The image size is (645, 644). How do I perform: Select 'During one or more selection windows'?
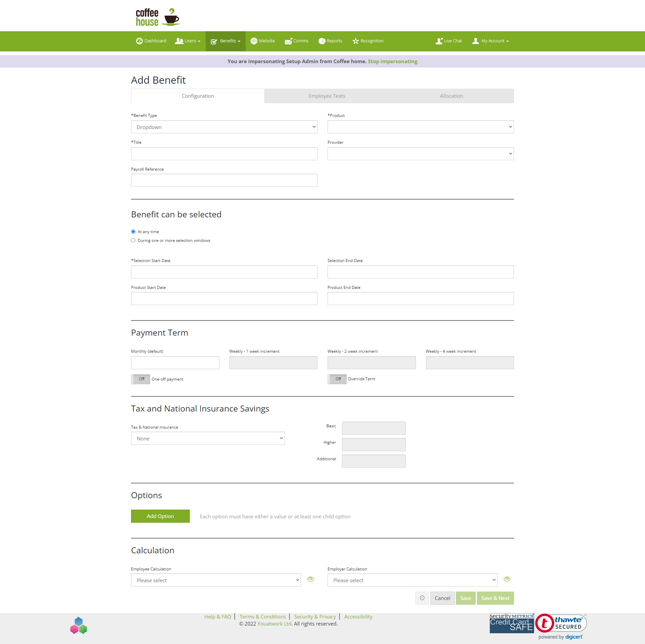pyautogui.click(x=133, y=241)
